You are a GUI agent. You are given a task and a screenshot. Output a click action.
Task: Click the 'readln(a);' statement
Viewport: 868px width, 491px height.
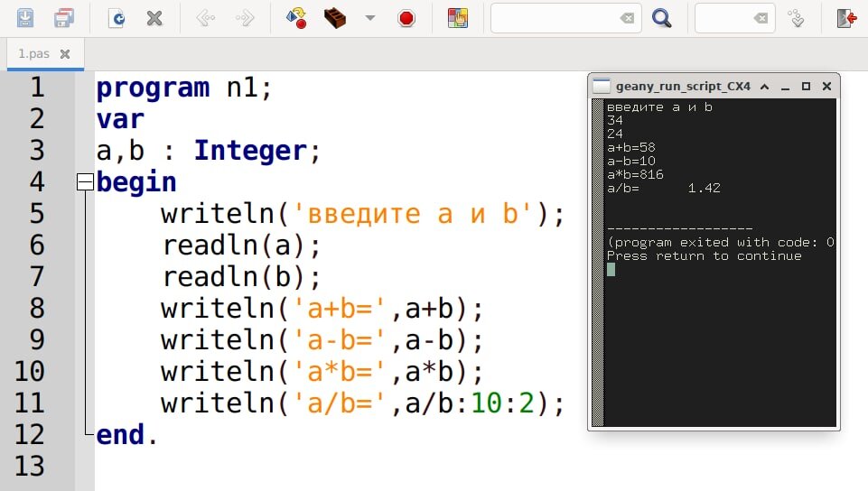tap(241, 245)
